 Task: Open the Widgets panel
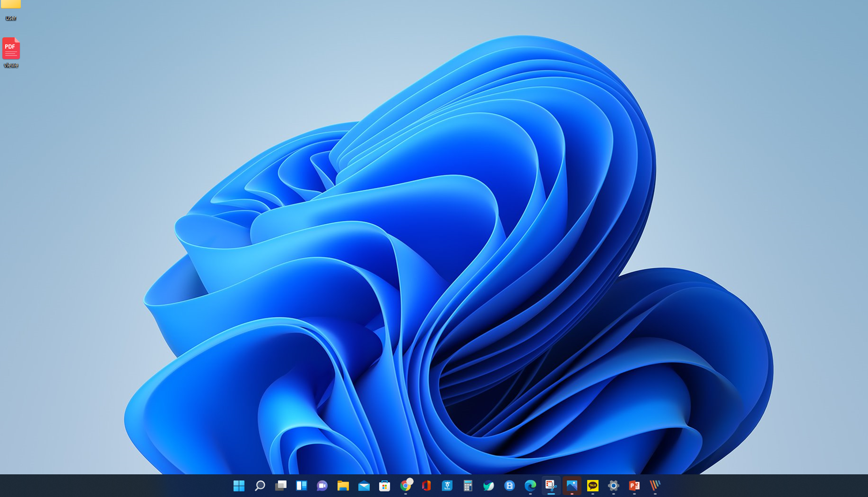pyautogui.click(x=301, y=486)
